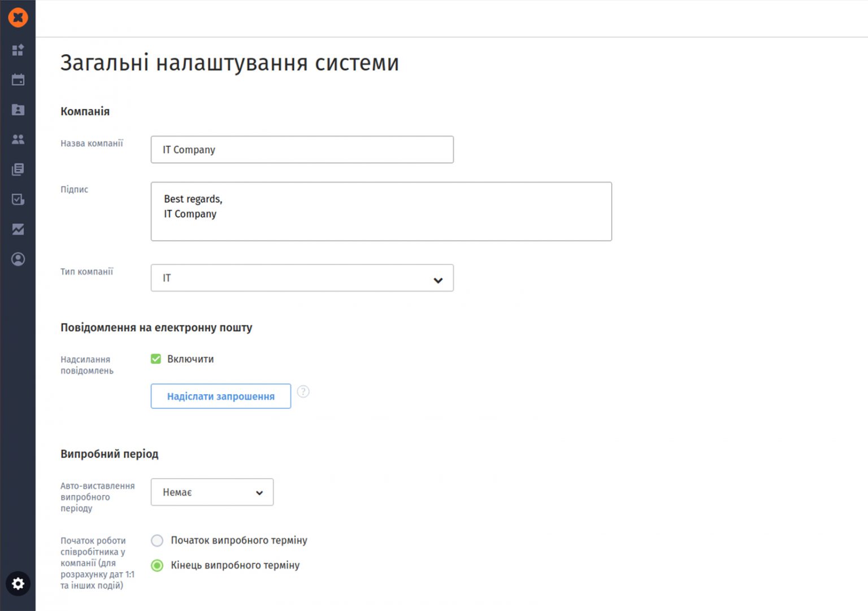868x611 pixels.
Task: Open the Тип компанії dropdown
Action: 302,278
